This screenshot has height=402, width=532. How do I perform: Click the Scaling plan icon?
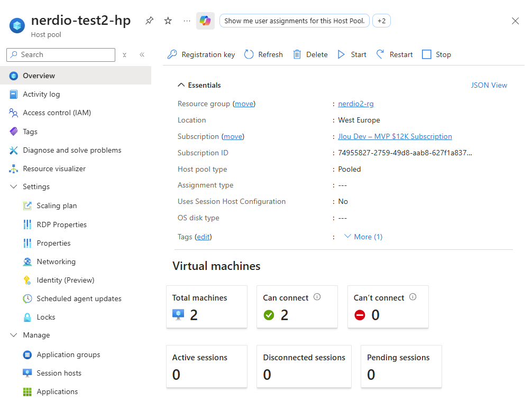(27, 205)
